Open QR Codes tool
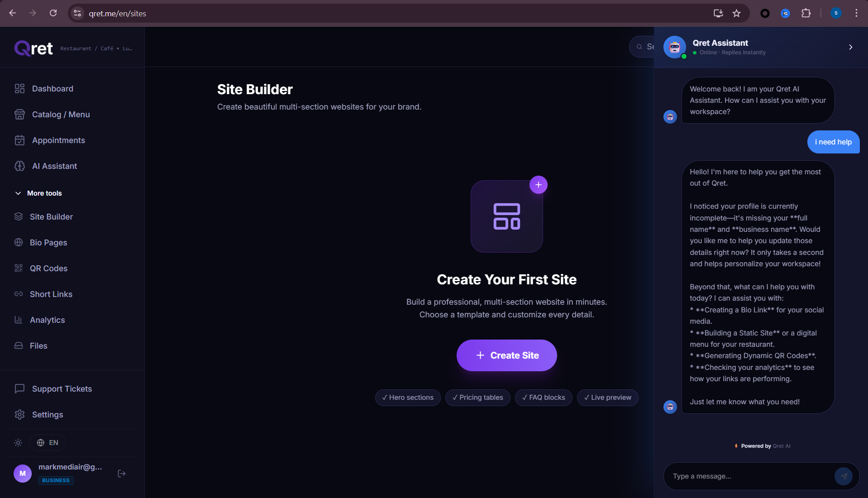 click(x=72, y=268)
